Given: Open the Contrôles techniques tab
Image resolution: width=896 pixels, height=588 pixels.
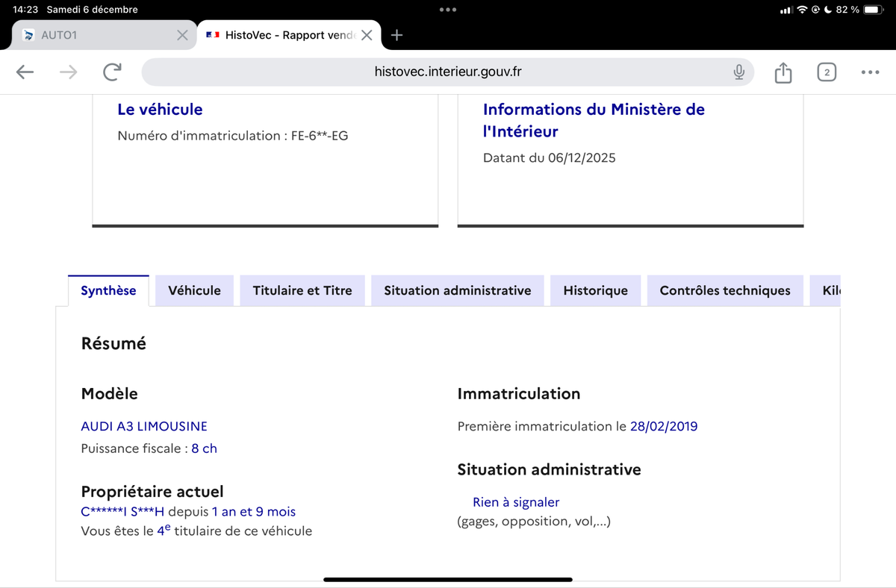Looking at the screenshot, I should coord(724,291).
